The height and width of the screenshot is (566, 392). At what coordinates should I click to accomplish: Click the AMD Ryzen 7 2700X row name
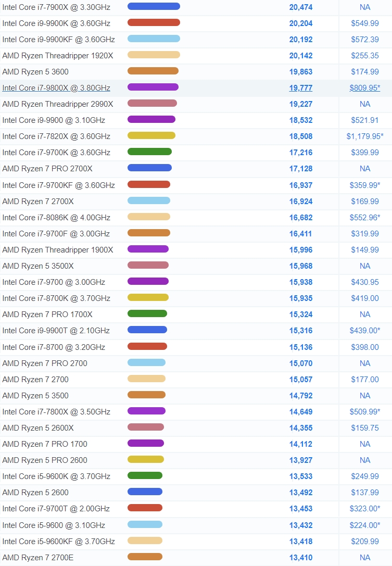click(x=38, y=202)
